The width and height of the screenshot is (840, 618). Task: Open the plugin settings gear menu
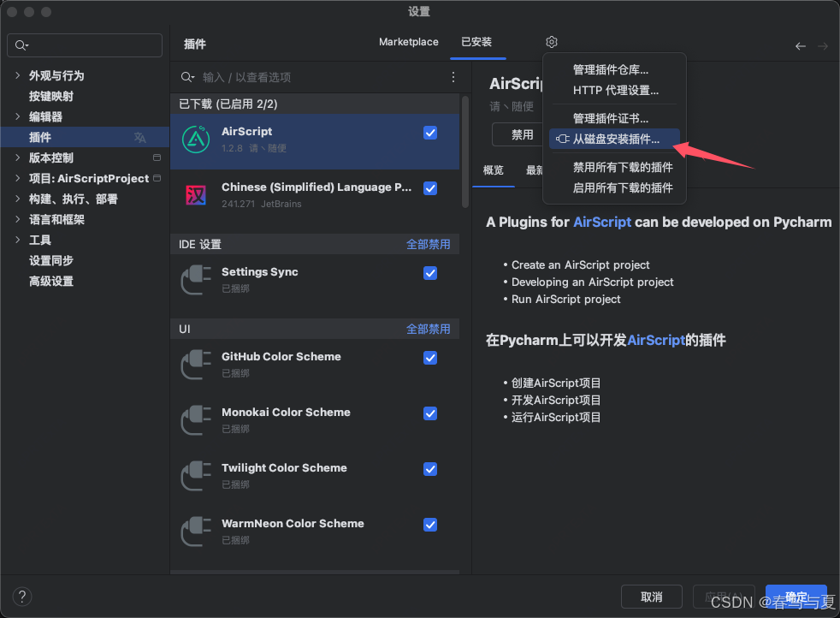(x=551, y=42)
